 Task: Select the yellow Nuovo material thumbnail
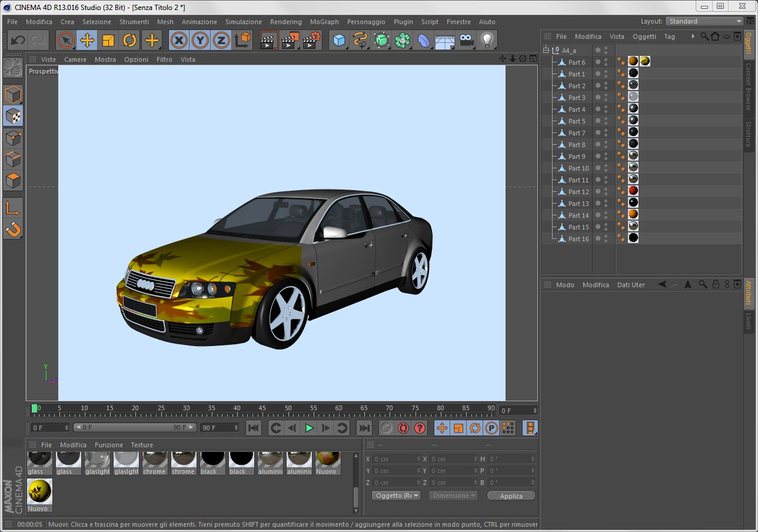(39, 491)
